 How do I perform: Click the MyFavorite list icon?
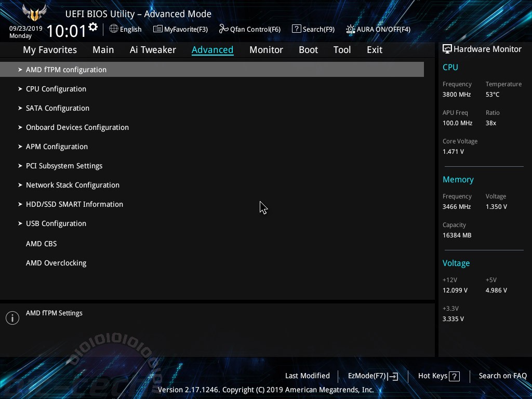click(x=157, y=29)
